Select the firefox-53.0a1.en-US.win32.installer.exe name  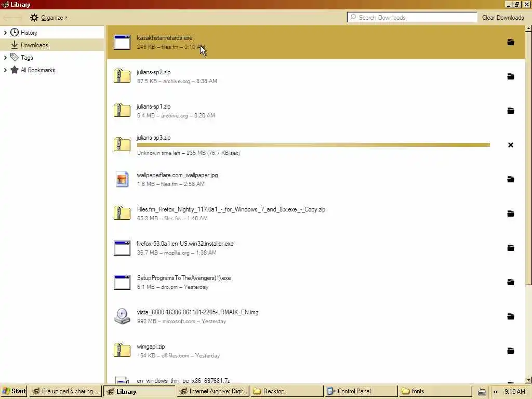[185, 244]
